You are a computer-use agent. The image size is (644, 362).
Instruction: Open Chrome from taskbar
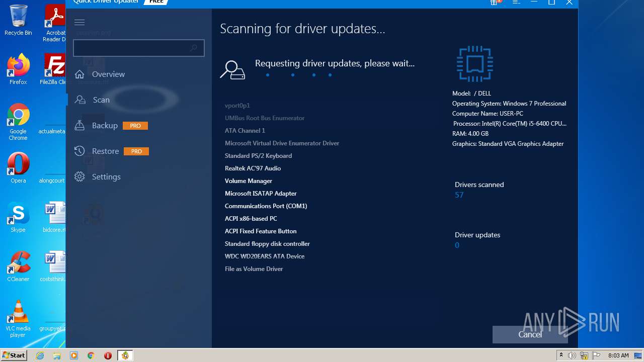click(x=91, y=355)
